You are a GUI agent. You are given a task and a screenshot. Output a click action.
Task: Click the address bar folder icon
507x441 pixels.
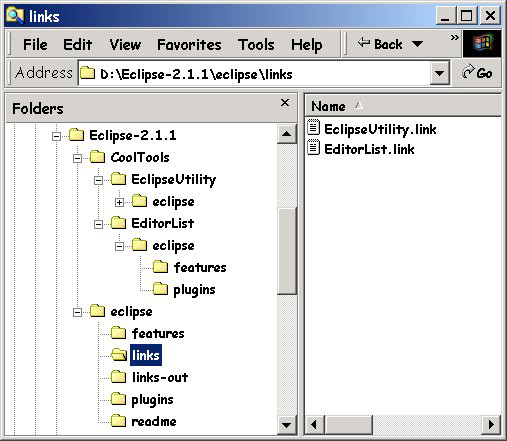(87, 72)
